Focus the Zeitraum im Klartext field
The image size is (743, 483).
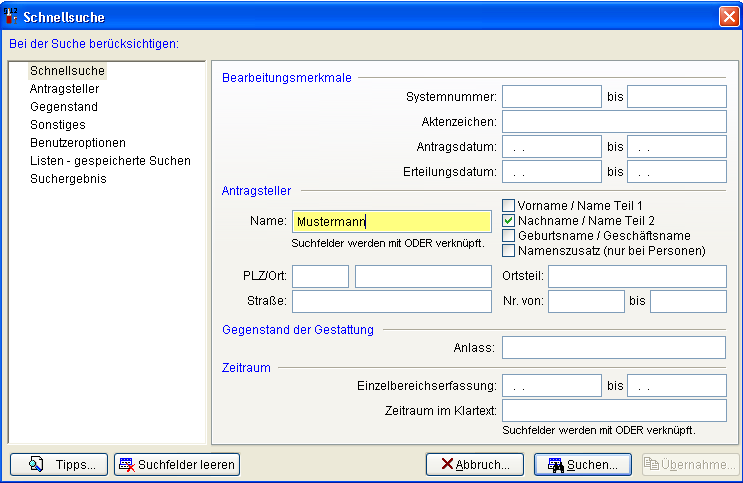click(x=613, y=411)
